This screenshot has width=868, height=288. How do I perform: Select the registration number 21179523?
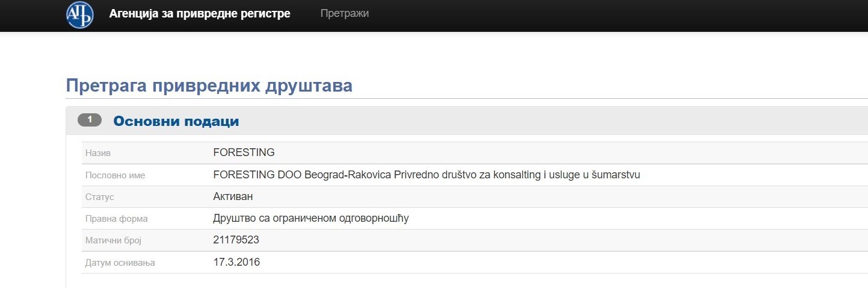point(236,240)
